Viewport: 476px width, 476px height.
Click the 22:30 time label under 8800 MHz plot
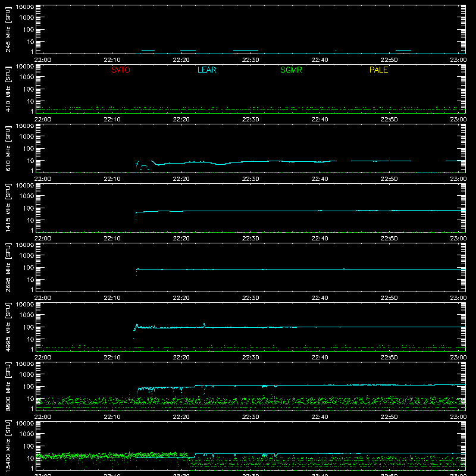pyautogui.click(x=250, y=417)
